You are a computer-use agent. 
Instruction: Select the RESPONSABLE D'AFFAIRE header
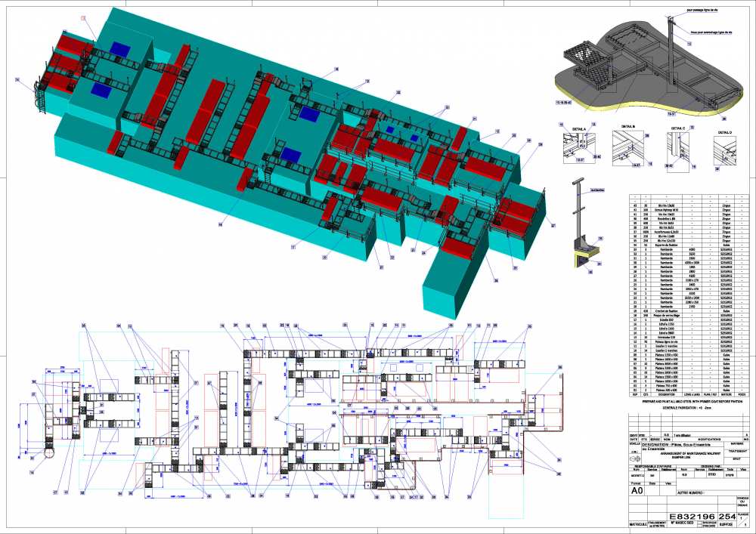coord(653,467)
